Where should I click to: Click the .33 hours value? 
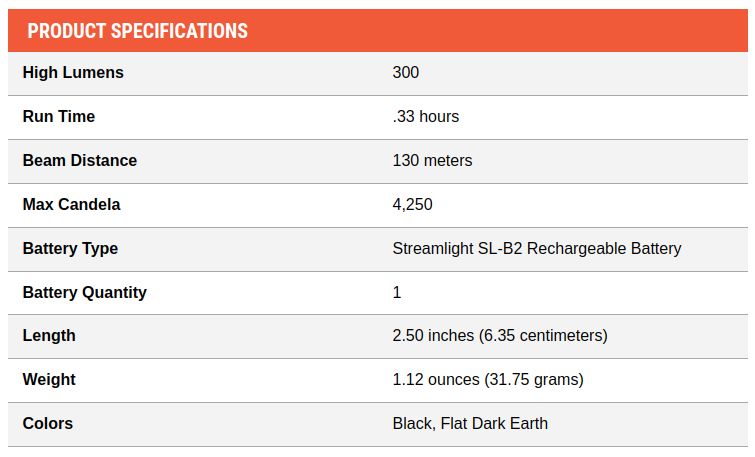click(426, 117)
